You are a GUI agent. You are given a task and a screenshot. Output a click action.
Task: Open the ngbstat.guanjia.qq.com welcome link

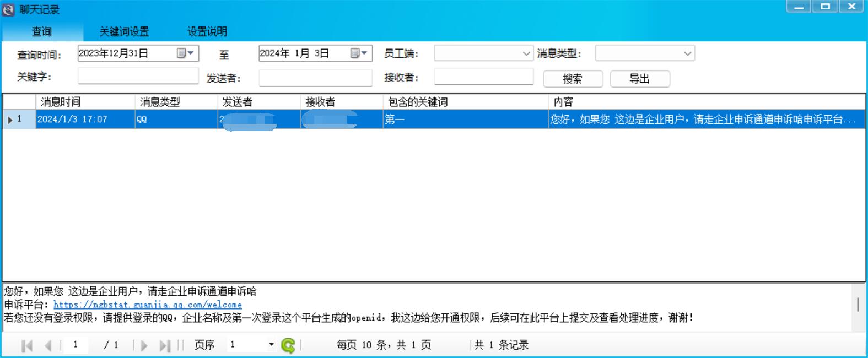point(147,305)
